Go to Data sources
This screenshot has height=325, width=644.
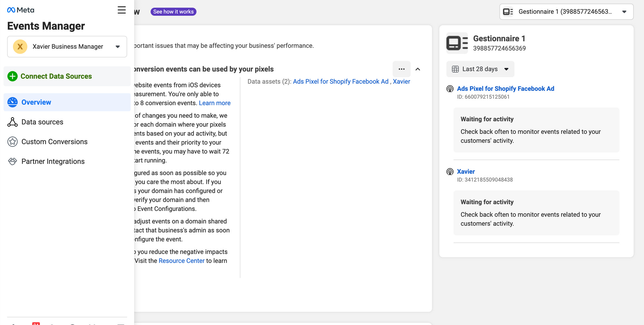pos(67,122)
